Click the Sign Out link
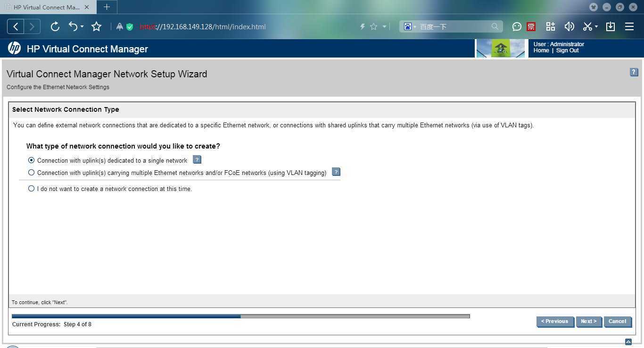Image resolution: width=644 pixels, height=348 pixels. coord(567,50)
